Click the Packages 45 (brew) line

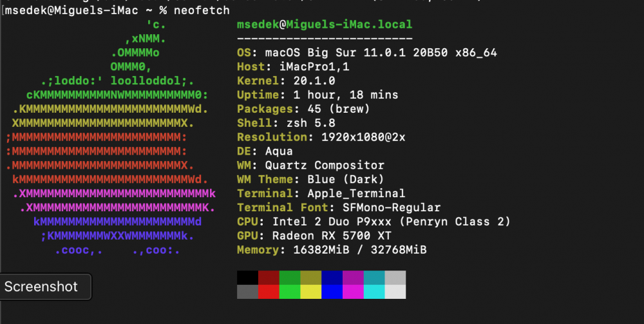point(303,109)
